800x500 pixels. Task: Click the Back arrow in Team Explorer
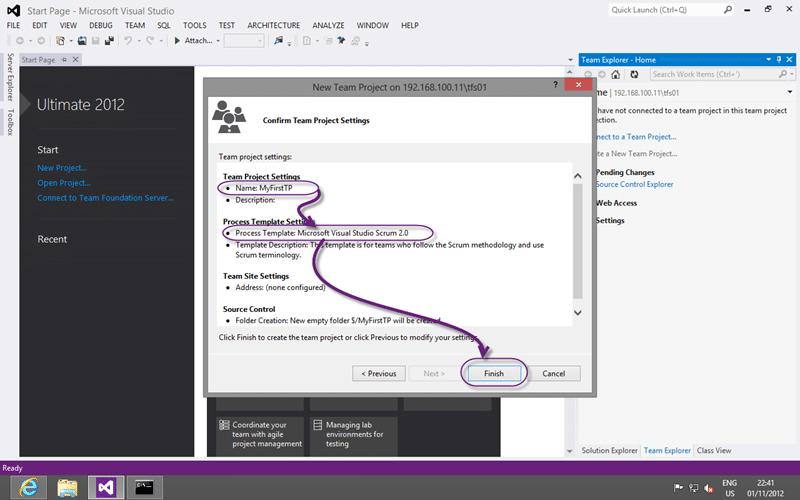tap(588, 74)
